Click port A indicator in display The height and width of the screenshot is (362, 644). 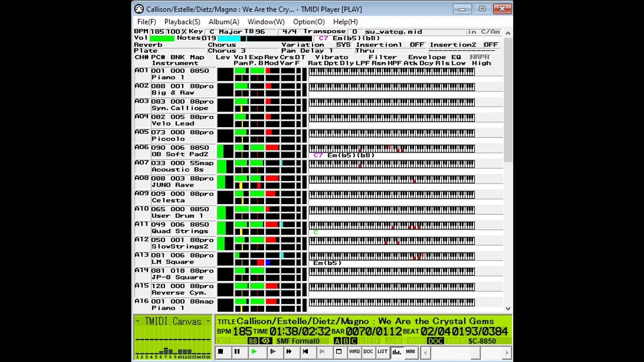[337, 341]
